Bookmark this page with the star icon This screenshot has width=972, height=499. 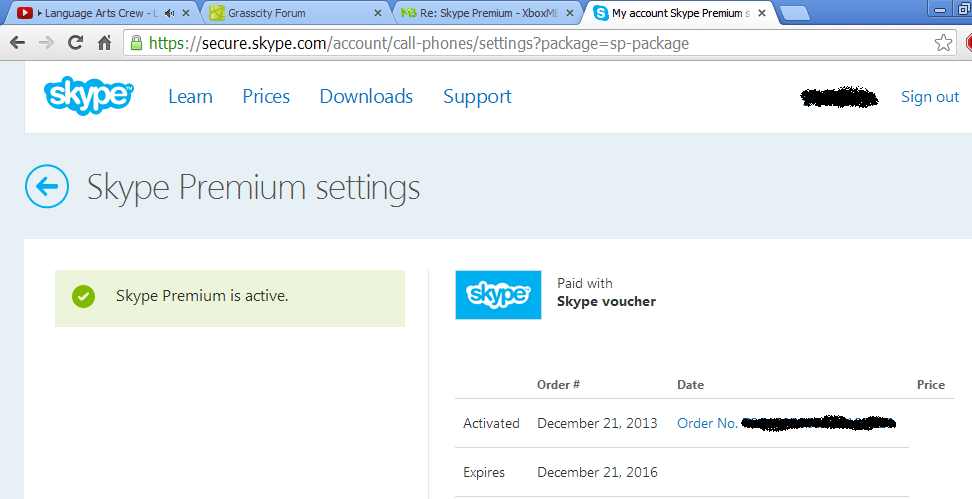pyautogui.click(x=942, y=44)
